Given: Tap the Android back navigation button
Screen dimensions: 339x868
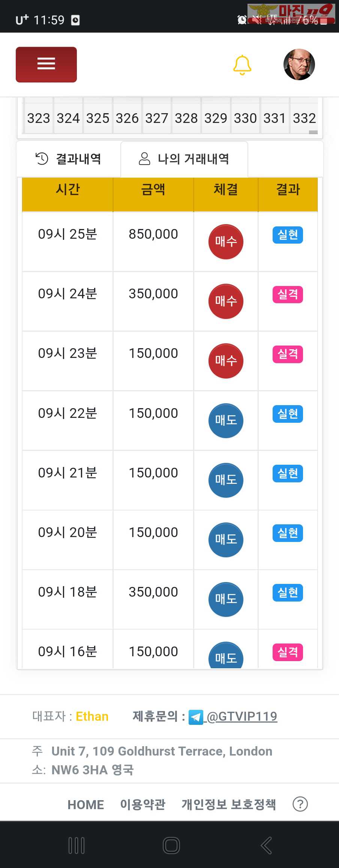Looking at the screenshot, I should (266, 846).
